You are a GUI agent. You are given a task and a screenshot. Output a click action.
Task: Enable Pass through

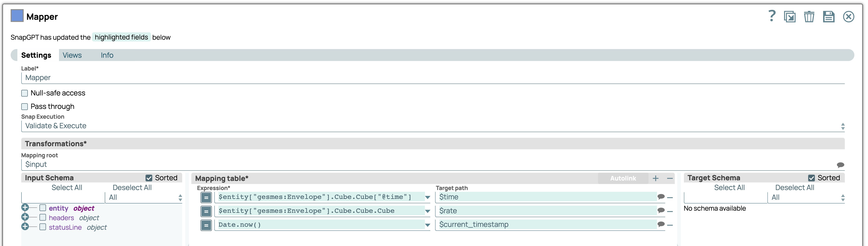click(x=24, y=107)
